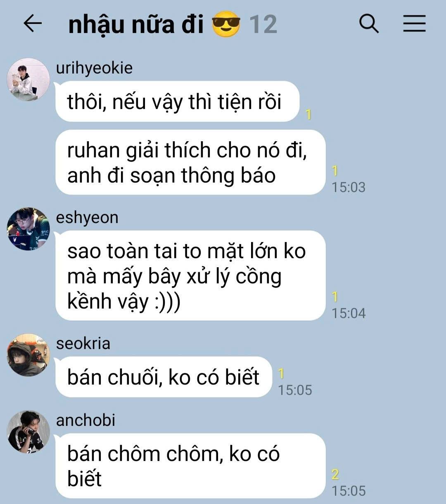Tap the anchobi name label
This screenshot has height=504, width=446.
pyautogui.click(x=85, y=421)
